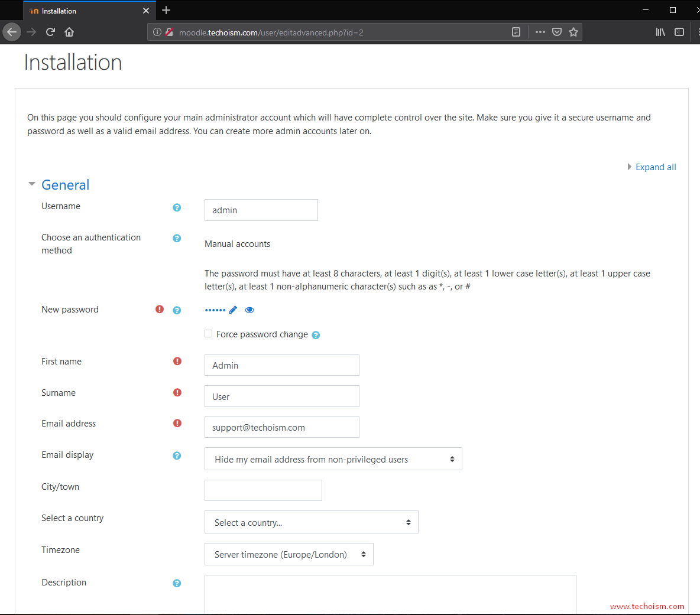Screen dimensions: 700x615
Task: Click the Installation page heading
Action: 73,62
